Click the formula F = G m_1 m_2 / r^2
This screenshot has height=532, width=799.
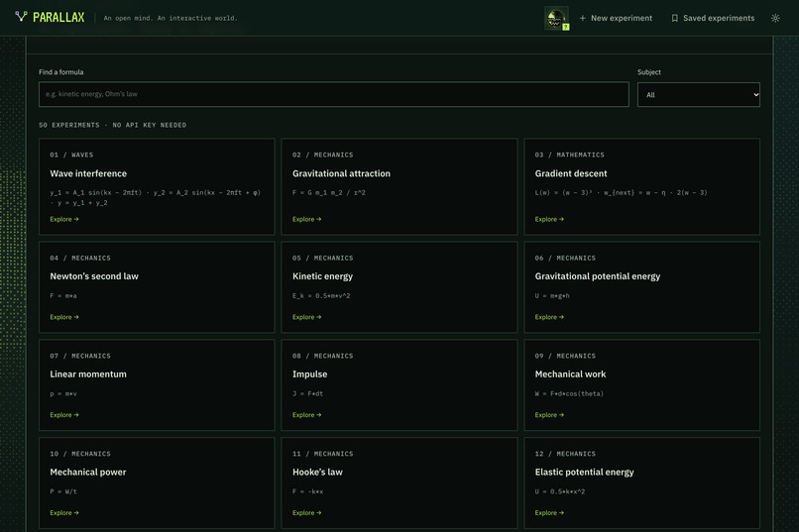pos(329,192)
